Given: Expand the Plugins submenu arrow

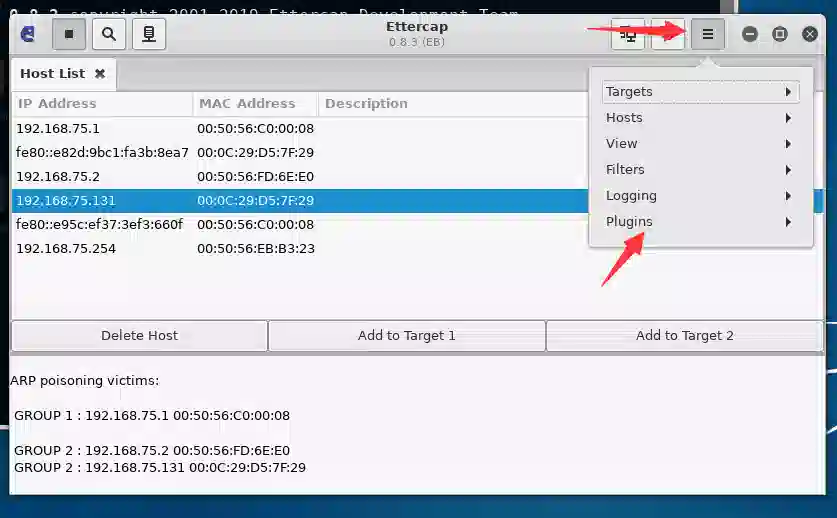Looking at the screenshot, I should pos(788,222).
